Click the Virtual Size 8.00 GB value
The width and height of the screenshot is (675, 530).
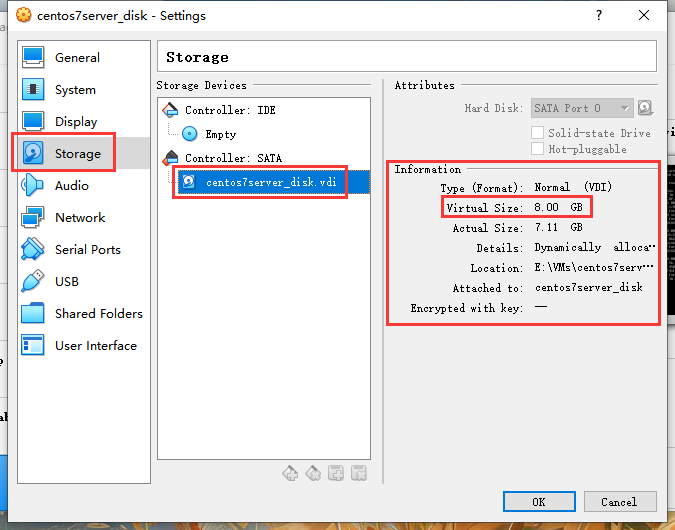click(x=558, y=208)
